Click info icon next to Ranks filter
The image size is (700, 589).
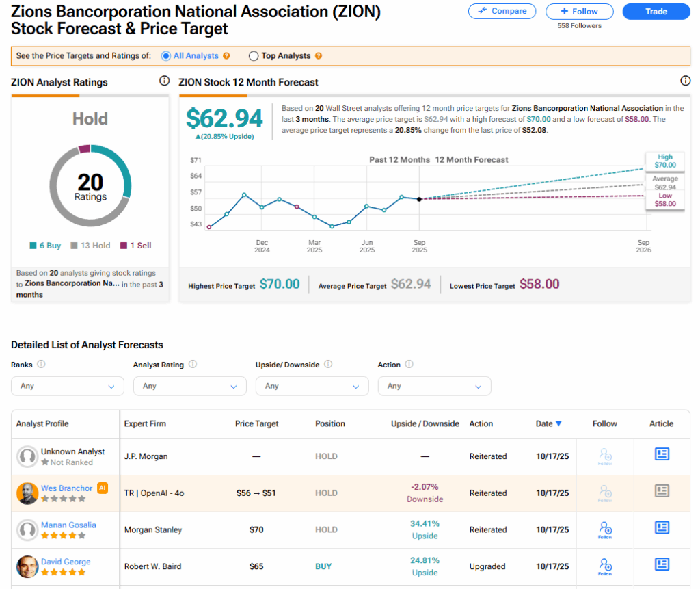click(x=41, y=365)
